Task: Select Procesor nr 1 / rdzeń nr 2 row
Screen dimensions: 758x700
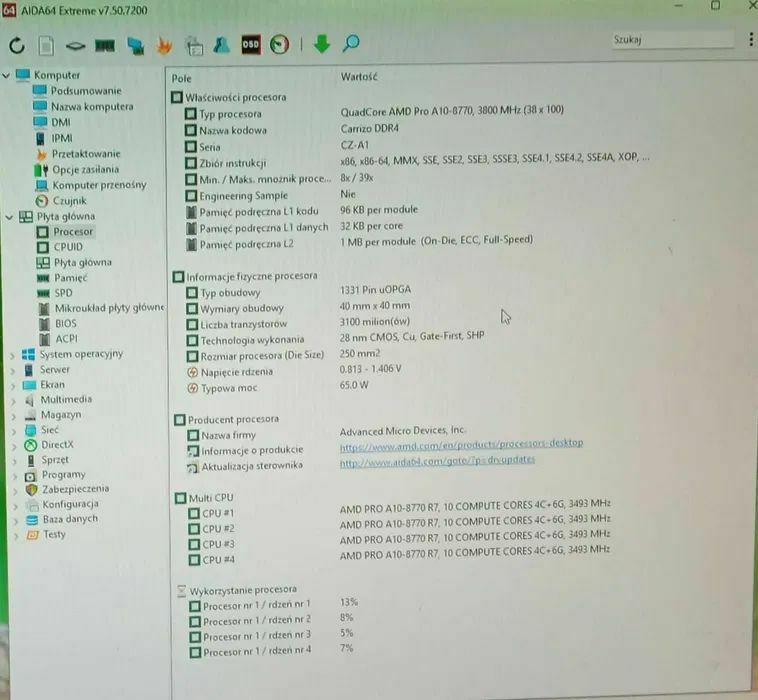Action: 271,620
